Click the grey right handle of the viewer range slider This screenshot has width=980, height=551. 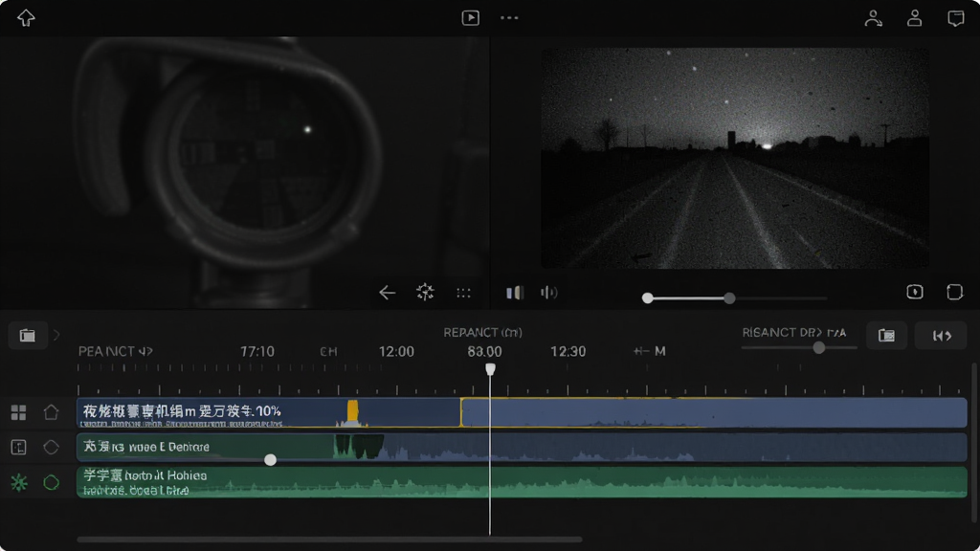point(729,298)
